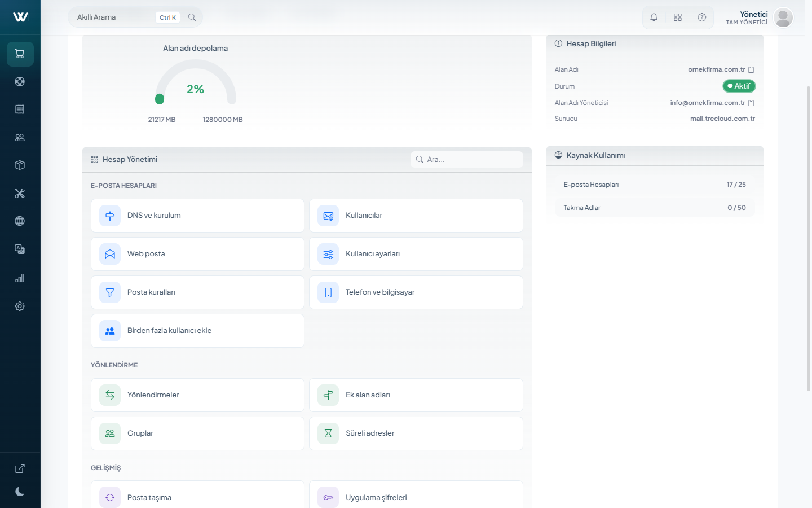Toggle dark mode with the moon icon
This screenshot has height=508, width=812.
coord(20,492)
